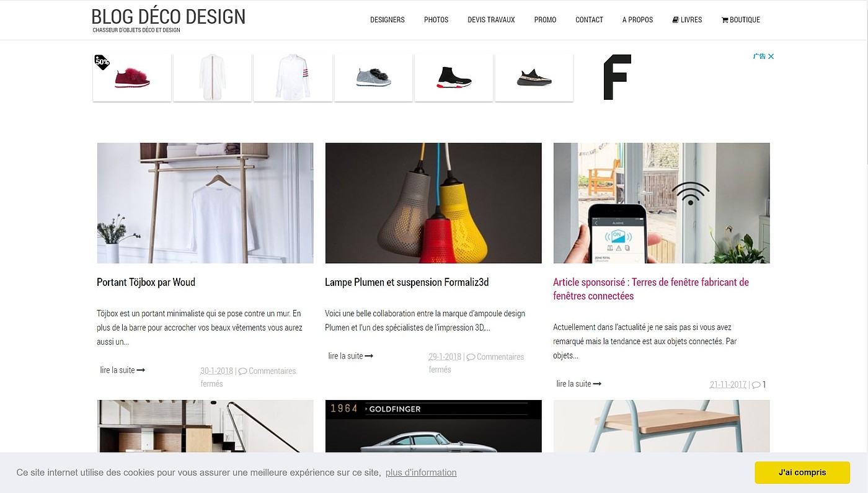Image resolution: width=868 pixels, height=493 pixels.
Task: Open the plus d'information cookie link
Action: pos(421,473)
